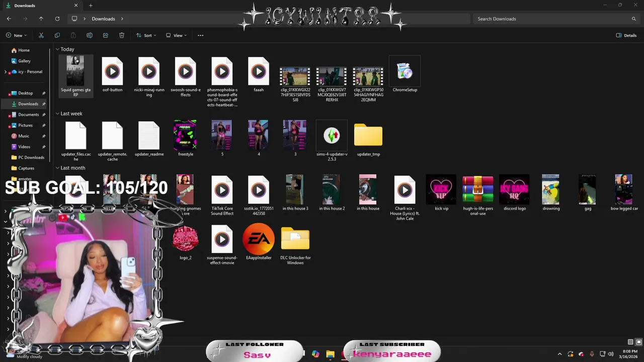Expand breadcrumb chevron after Downloads
644x362 pixels.
[122, 19]
